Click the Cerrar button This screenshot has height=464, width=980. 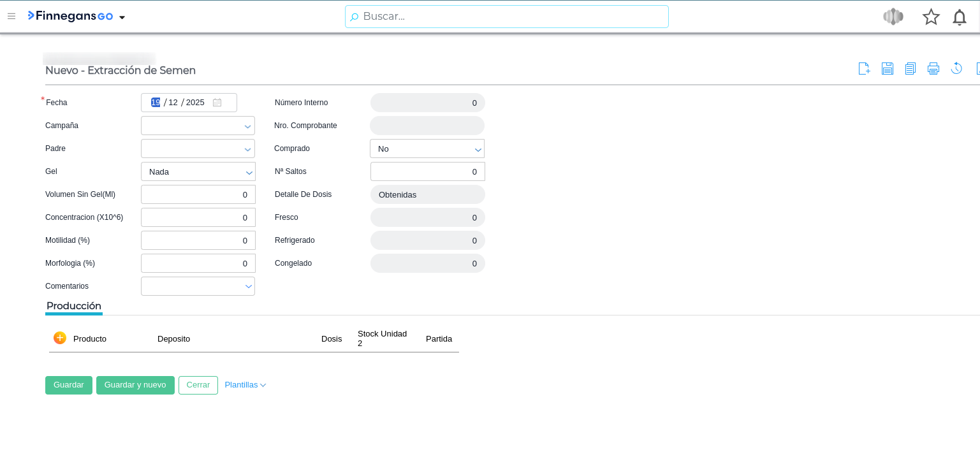click(x=198, y=385)
